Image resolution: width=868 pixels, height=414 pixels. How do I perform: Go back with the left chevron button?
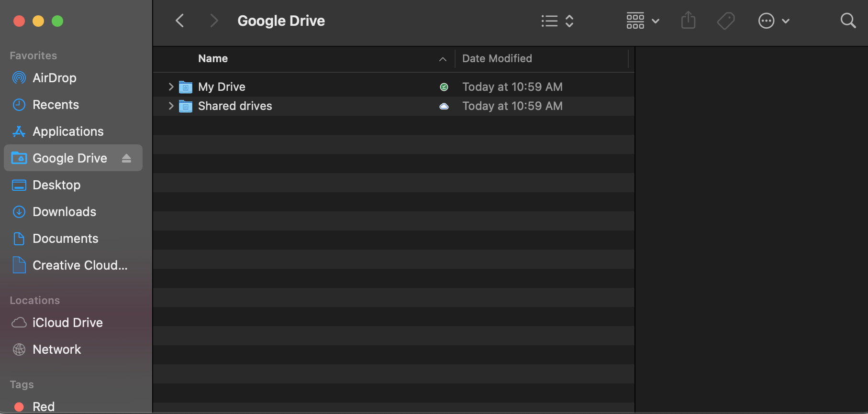tap(180, 21)
